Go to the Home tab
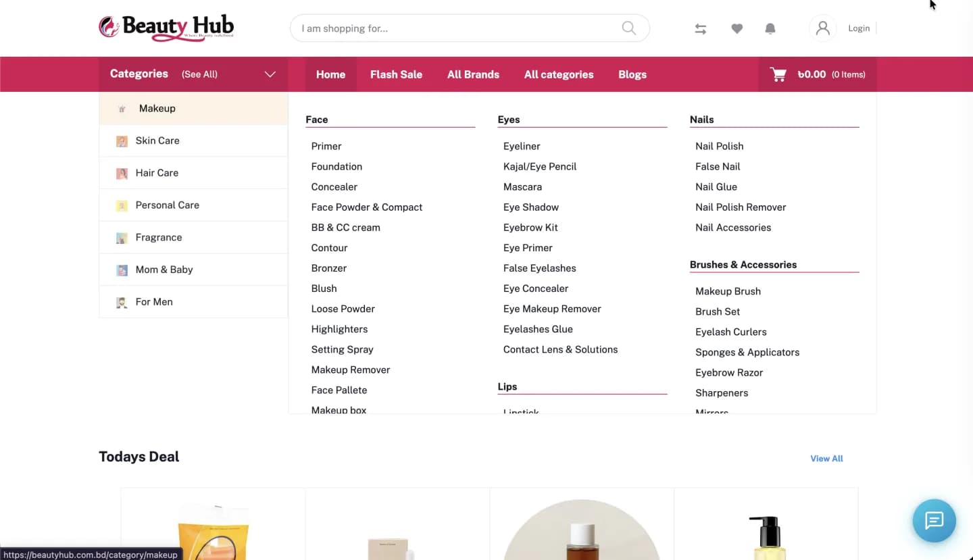 [x=330, y=74]
